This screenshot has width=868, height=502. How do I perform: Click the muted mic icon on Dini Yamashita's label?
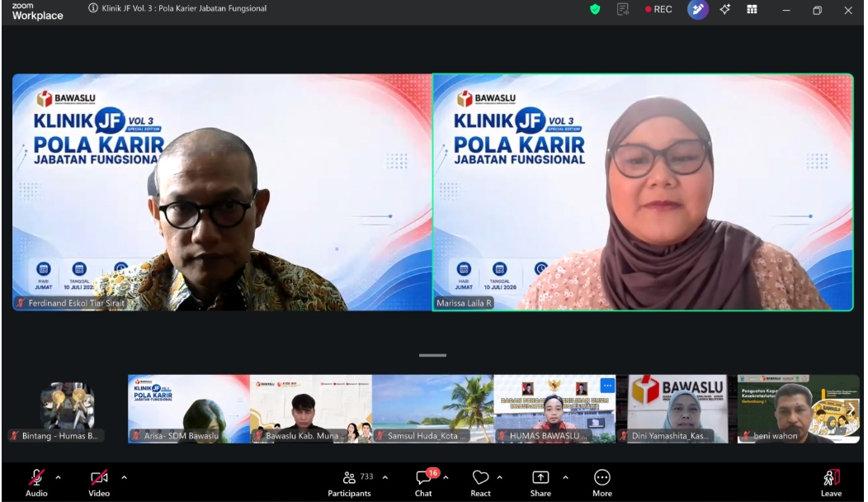coord(624,435)
